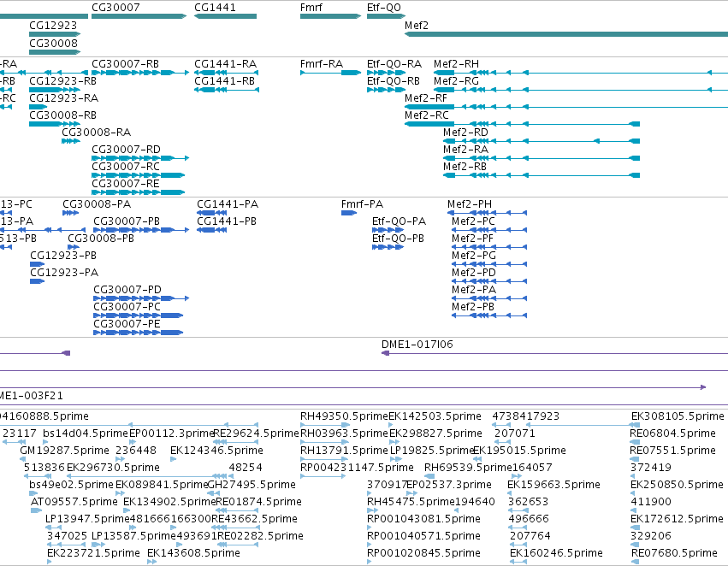The width and height of the screenshot is (728, 566).
Task: Select transcript Mef2-RH
Action: click(457, 64)
